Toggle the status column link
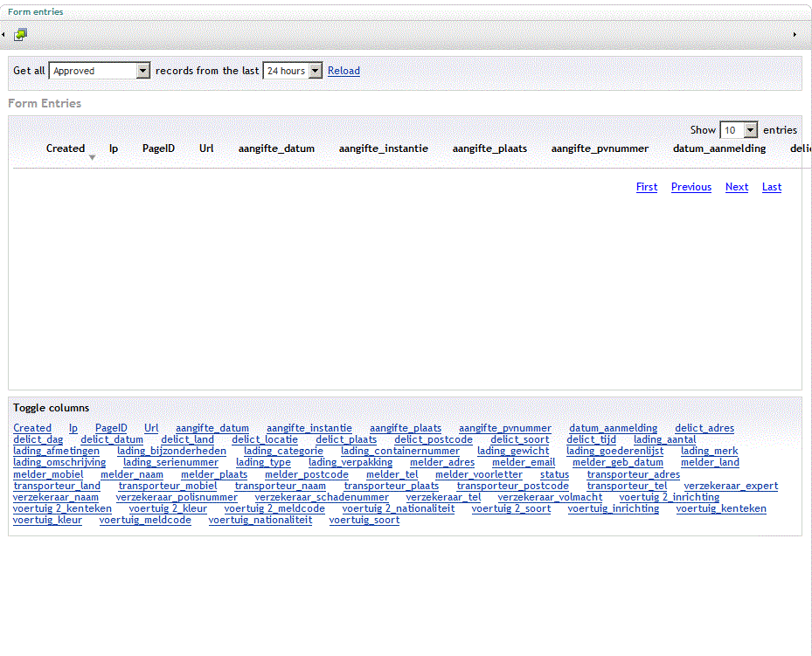 (x=554, y=474)
